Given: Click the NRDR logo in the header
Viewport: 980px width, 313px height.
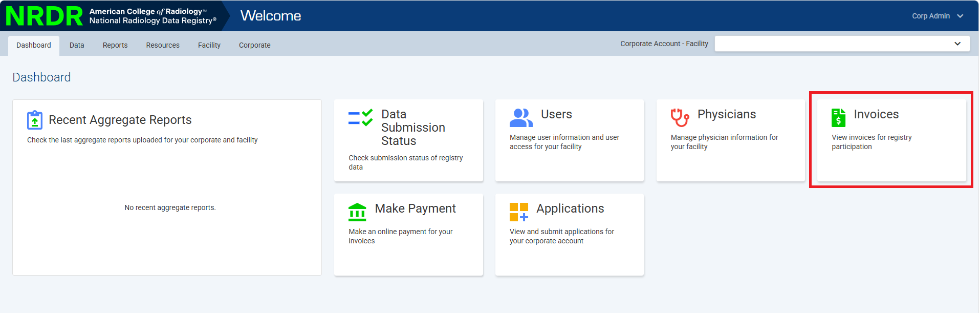Looking at the screenshot, I should tap(44, 16).
